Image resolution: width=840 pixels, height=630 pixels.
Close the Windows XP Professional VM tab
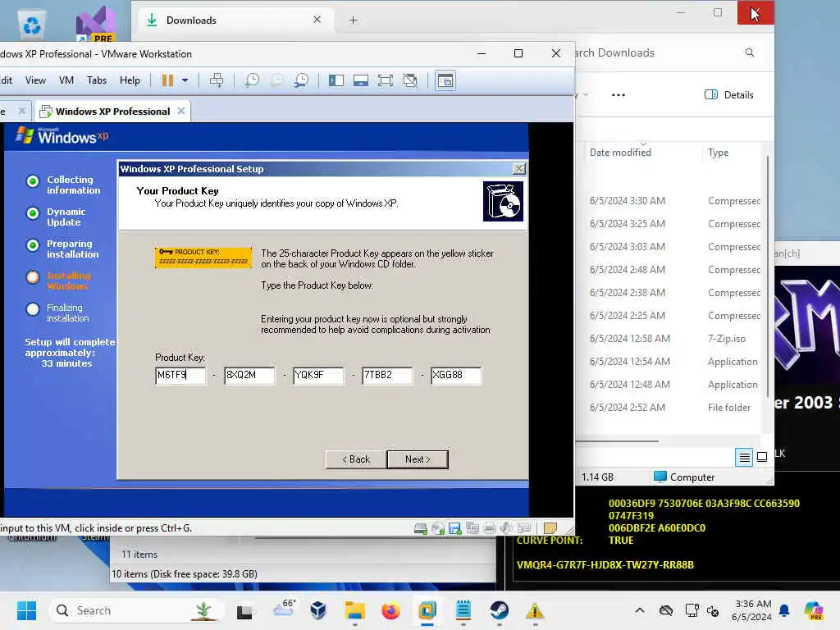click(181, 111)
